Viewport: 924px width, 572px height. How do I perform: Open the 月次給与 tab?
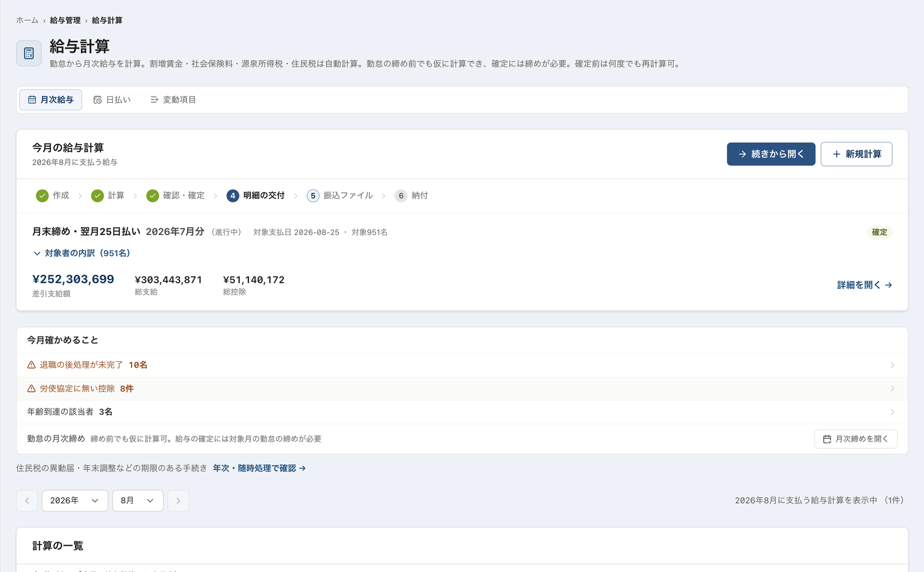50,100
